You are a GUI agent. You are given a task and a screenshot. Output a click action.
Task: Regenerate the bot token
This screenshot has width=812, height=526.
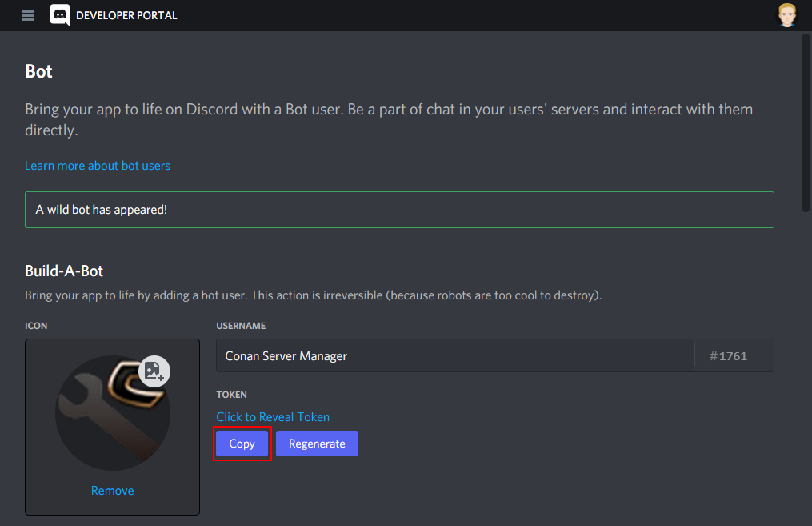(x=317, y=444)
